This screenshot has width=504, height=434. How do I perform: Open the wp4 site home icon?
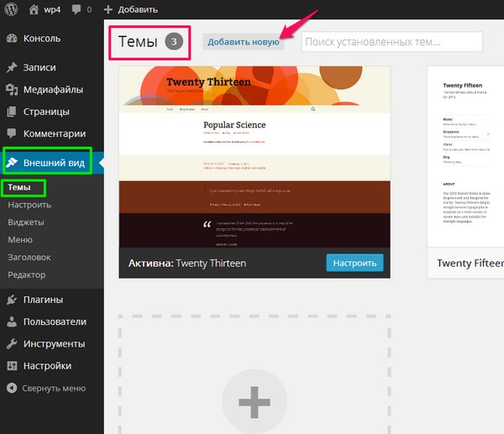tap(34, 10)
